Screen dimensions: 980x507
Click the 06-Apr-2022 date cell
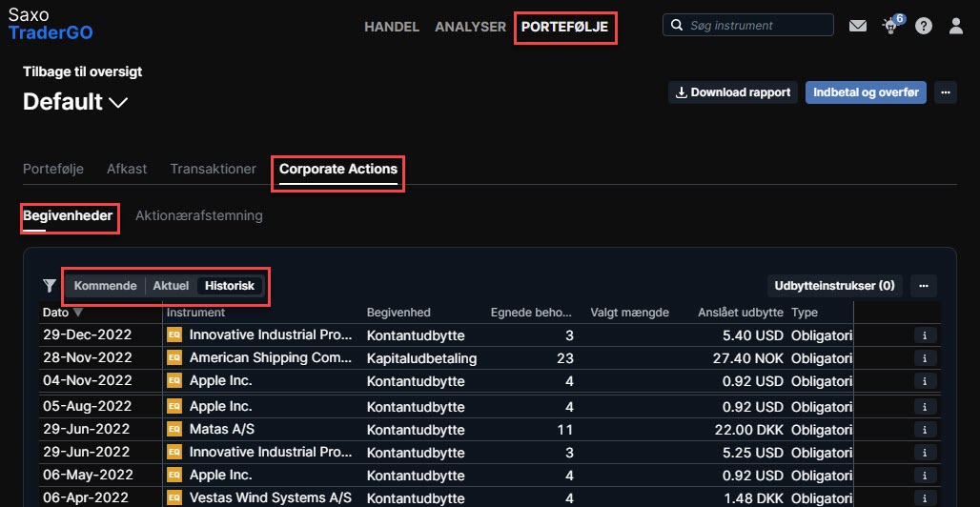(86, 497)
